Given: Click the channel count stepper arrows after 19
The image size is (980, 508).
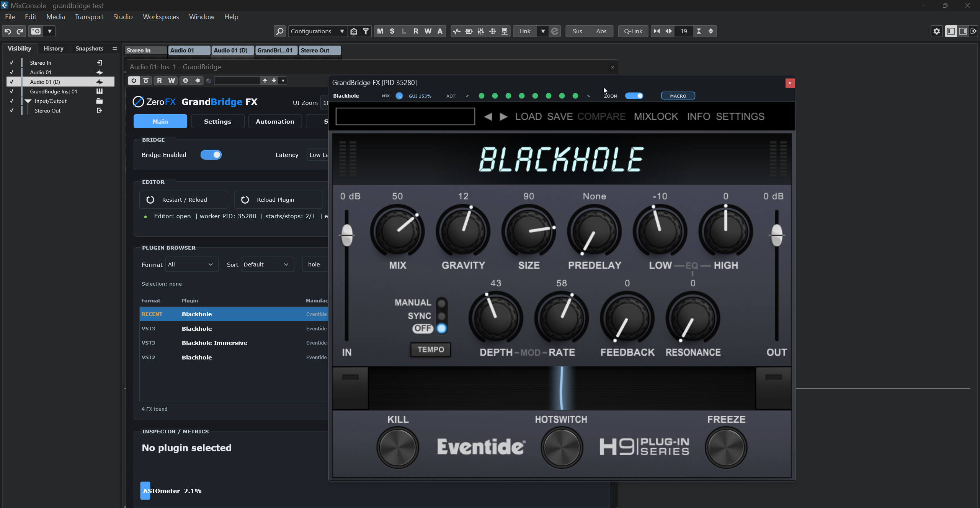Looking at the screenshot, I should [x=711, y=31].
